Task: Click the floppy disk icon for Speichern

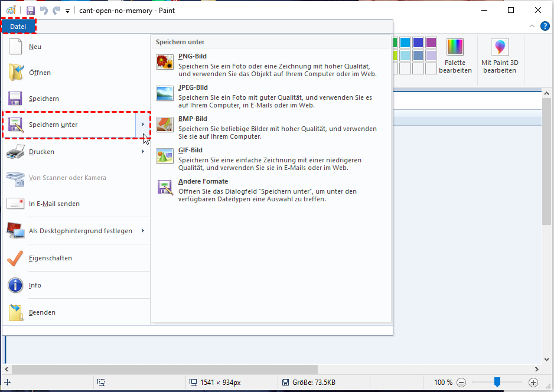Action: coord(15,99)
